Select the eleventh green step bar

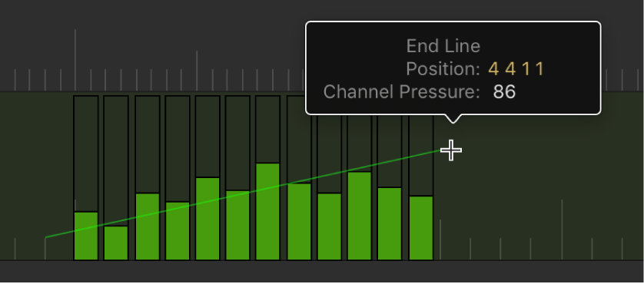390,223
